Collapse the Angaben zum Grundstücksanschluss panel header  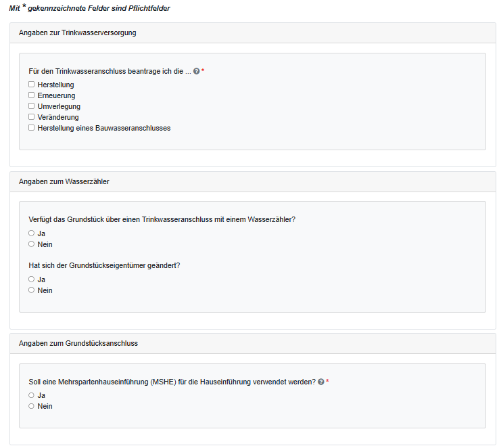(x=78, y=343)
